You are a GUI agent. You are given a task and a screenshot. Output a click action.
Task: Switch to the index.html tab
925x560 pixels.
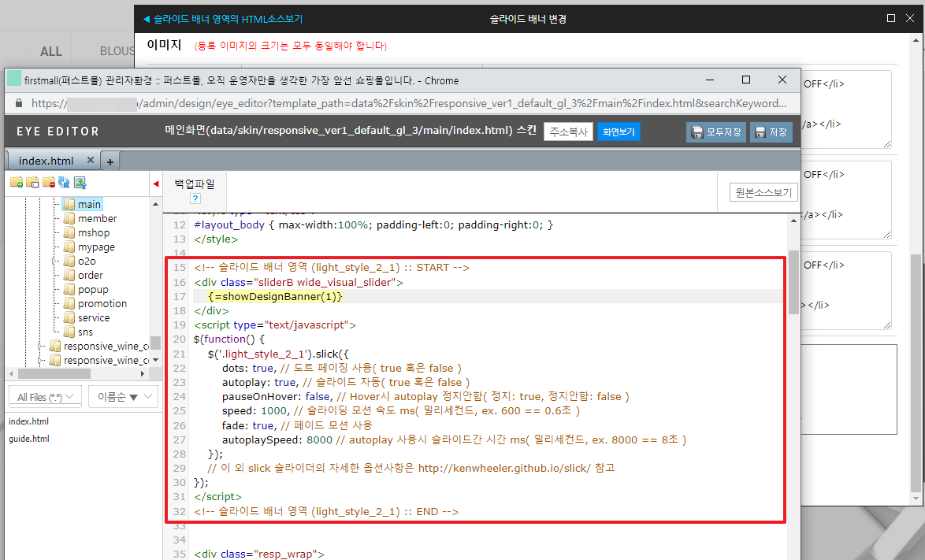click(46, 161)
